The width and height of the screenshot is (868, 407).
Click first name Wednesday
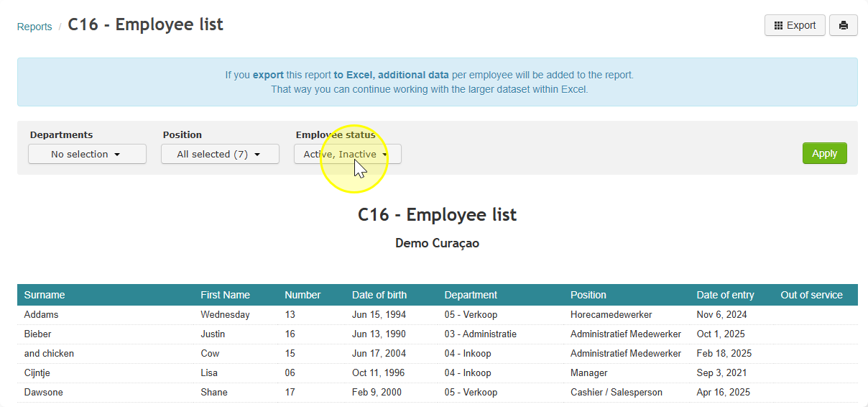tap(225, 314)
